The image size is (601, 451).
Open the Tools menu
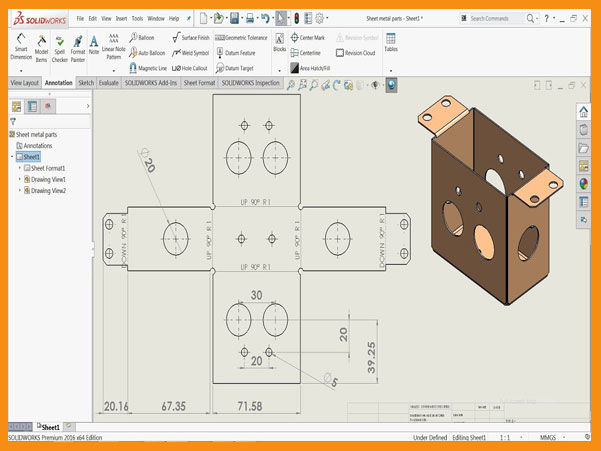pyautogui.click(x=137, y=18)
